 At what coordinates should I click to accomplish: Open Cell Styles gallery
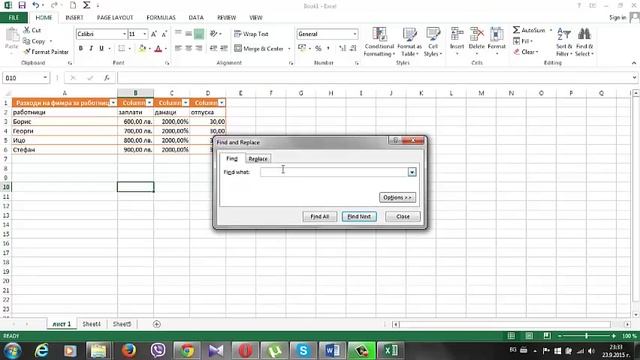click(433, 42)
